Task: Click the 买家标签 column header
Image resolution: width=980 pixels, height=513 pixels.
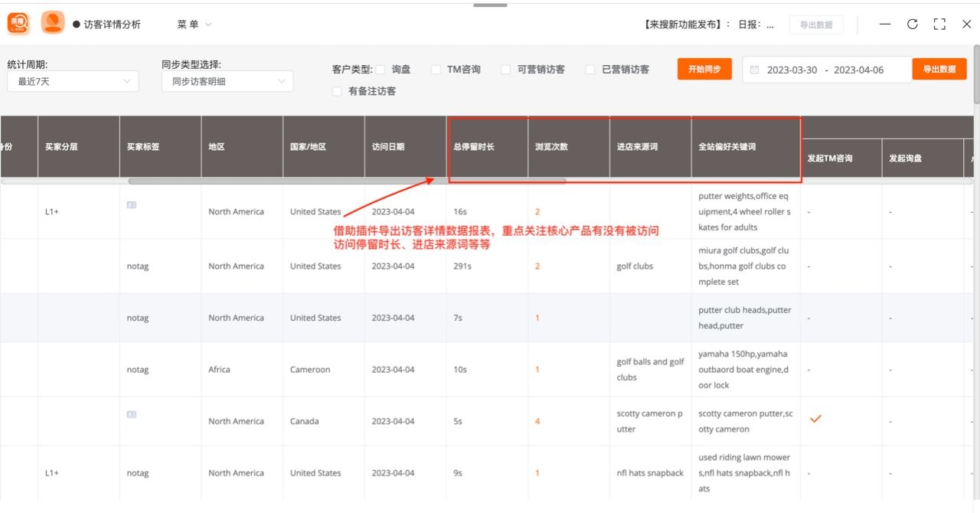Action: tap(160, 146)
